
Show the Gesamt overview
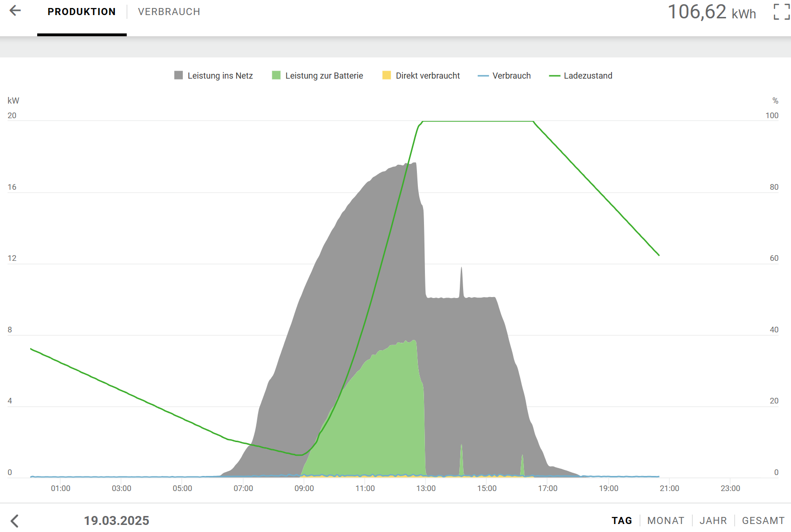(763, 521)
